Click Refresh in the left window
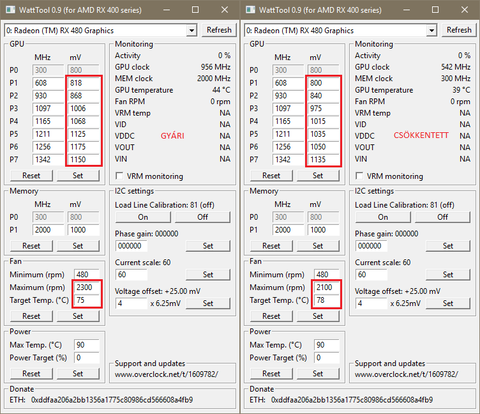 tap(219, 30)
